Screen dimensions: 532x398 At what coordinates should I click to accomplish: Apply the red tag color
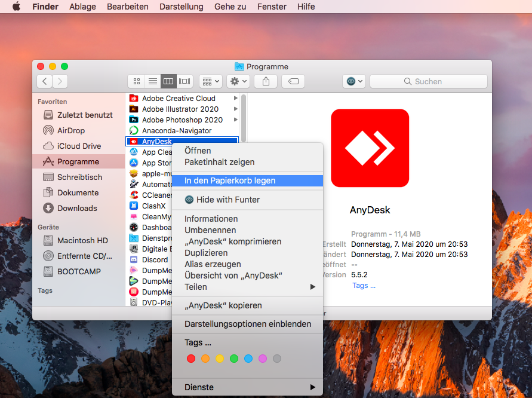(191, 359)
